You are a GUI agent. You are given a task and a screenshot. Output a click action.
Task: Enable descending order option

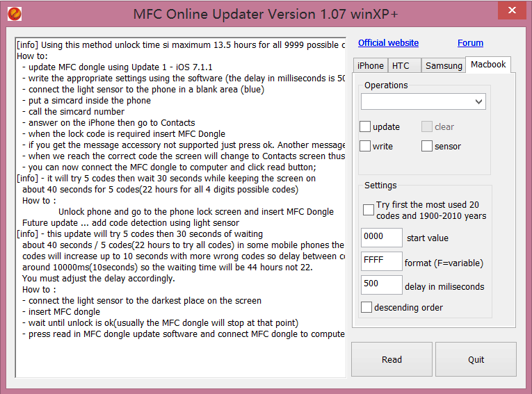tap(366, 307)
